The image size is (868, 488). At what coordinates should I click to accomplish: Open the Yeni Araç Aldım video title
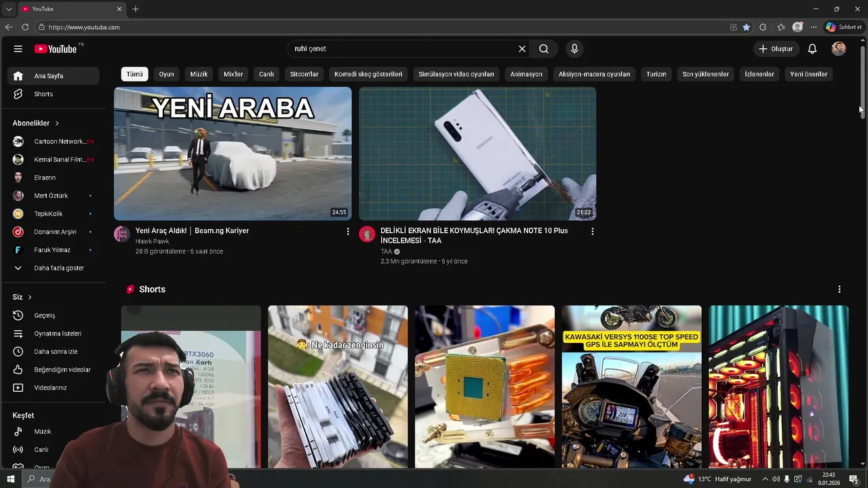[x=192, y=231]
